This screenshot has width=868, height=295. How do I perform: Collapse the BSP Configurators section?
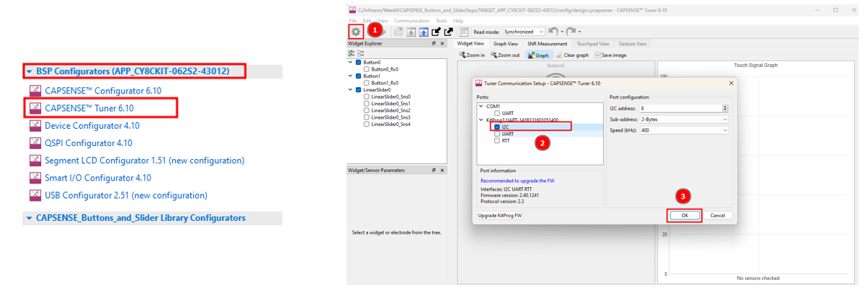[29, 72]
